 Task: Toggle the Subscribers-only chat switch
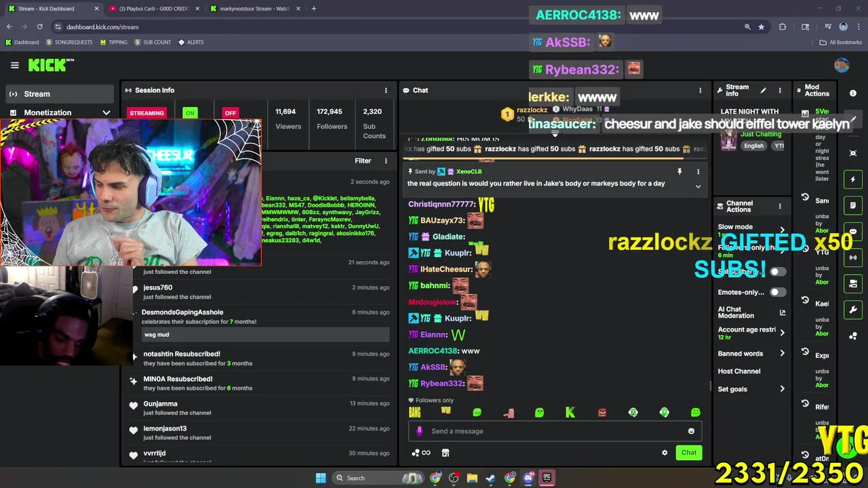tap(778, 272)
